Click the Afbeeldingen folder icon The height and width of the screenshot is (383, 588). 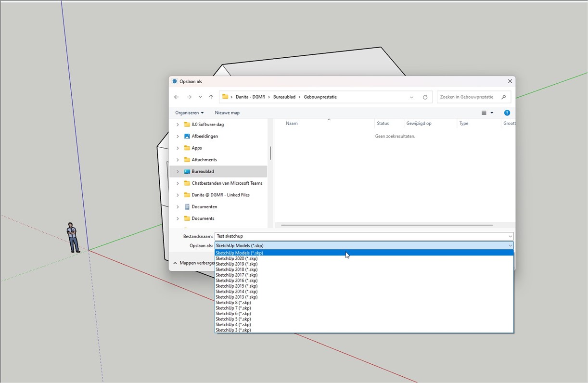click(187, 136)
